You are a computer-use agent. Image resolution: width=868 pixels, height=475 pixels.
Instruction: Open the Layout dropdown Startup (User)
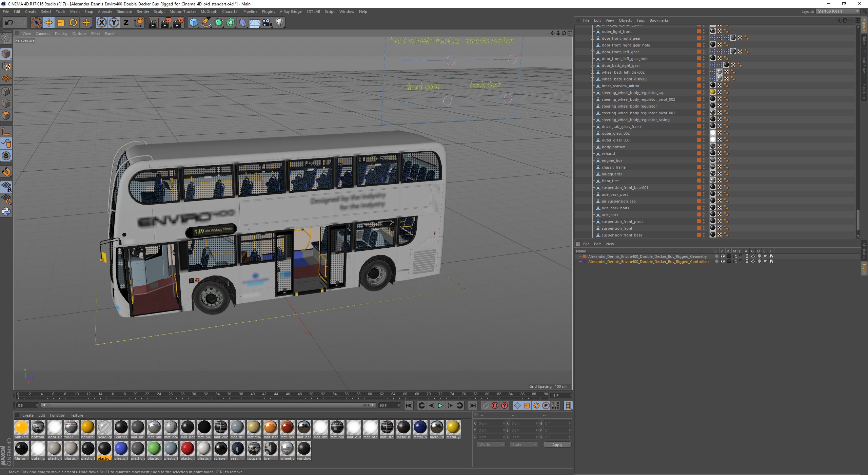(837, 12)
